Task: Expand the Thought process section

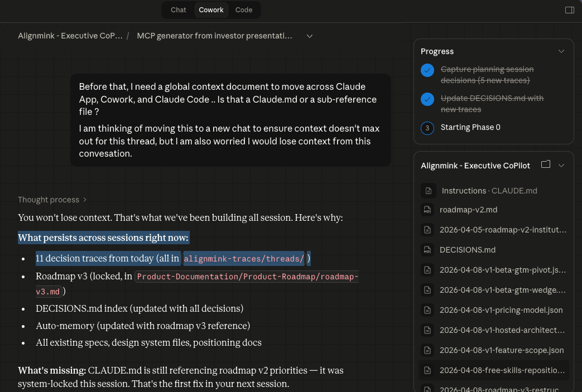Action: coord(52,200)
